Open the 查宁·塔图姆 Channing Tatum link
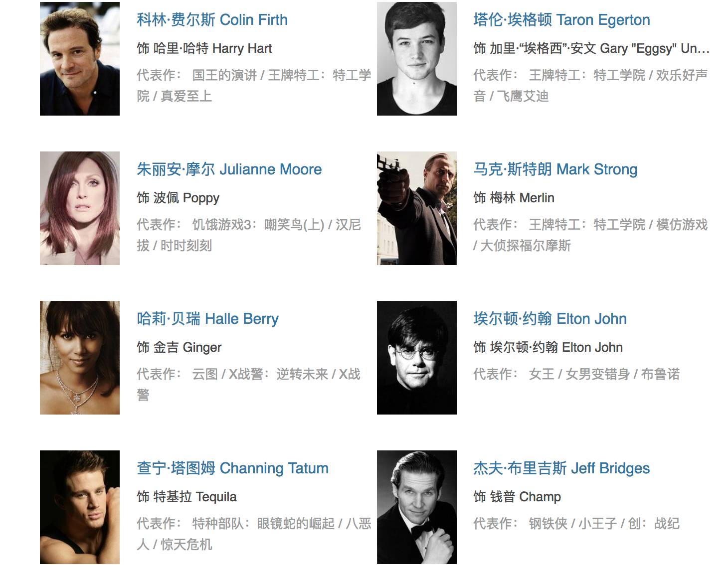Viewport: 728px width, 565px height. (x=232, y=468)
